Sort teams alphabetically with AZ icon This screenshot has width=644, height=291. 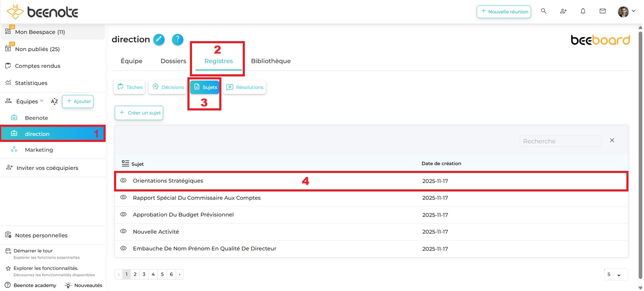(x=54, y=101)
